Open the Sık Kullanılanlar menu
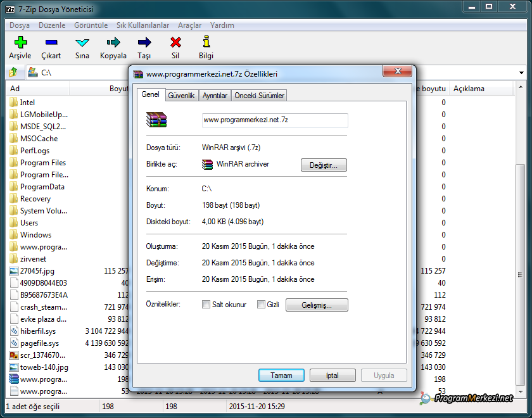 pyautogui.click(x=142, y=25)
